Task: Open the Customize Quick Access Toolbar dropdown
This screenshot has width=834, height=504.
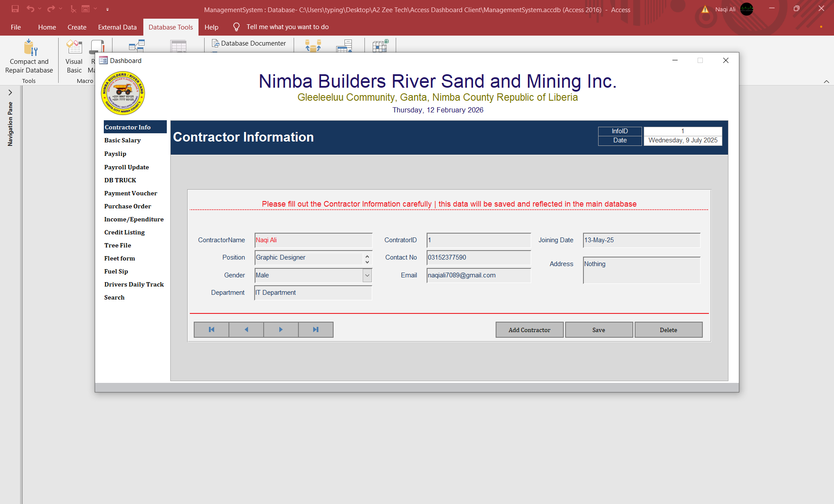Action: [x=107, y=9]
